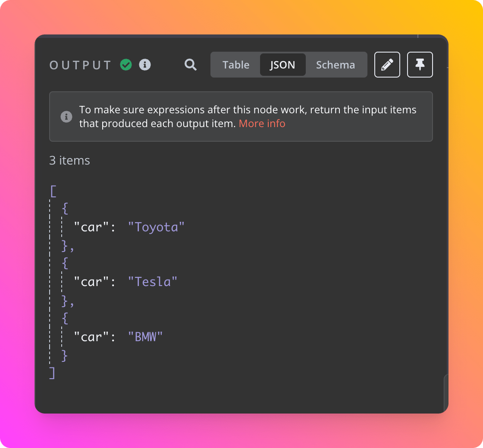Click the "BMW" value

click(145, 337)
